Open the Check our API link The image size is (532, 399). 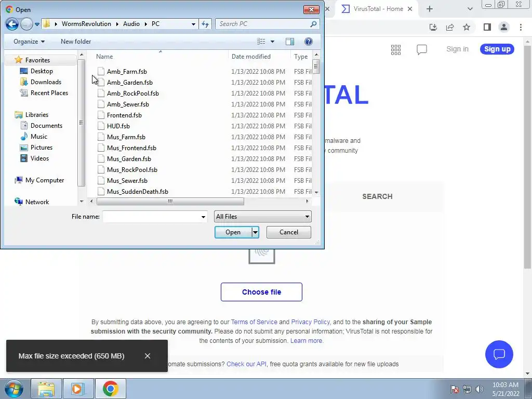(246, 364)
